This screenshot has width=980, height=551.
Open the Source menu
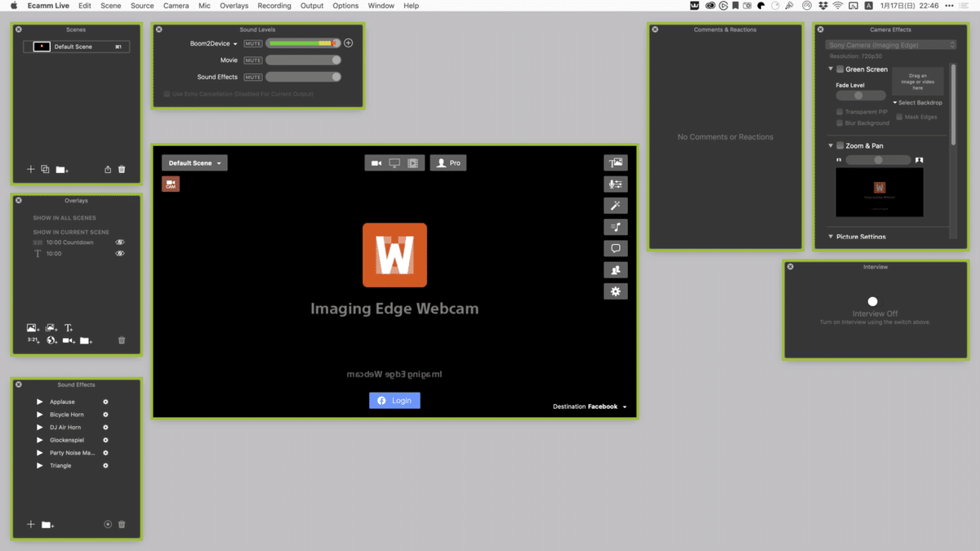(x=142, y=6)
